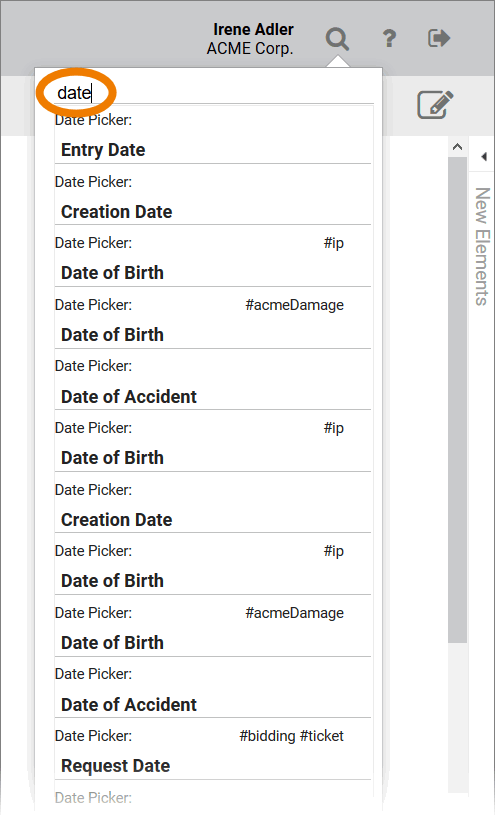Click the vertical scrollbar thumb

(457, 400)
